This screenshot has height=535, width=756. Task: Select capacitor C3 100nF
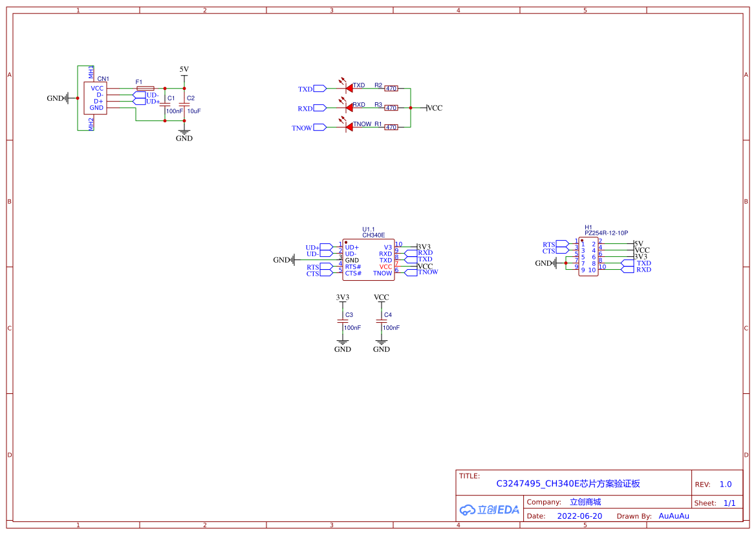click(x=343, y=321)
